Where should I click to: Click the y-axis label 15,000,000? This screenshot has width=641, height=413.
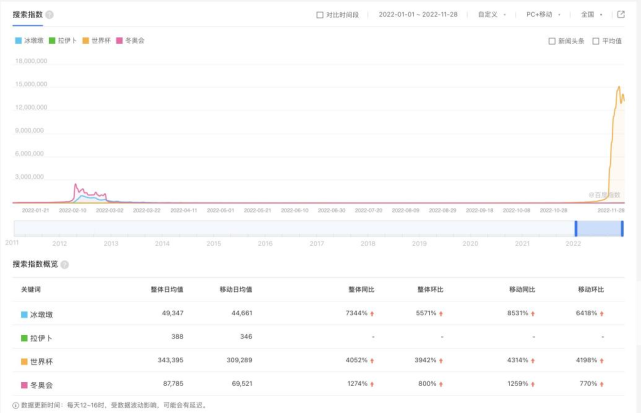(31, 84)
